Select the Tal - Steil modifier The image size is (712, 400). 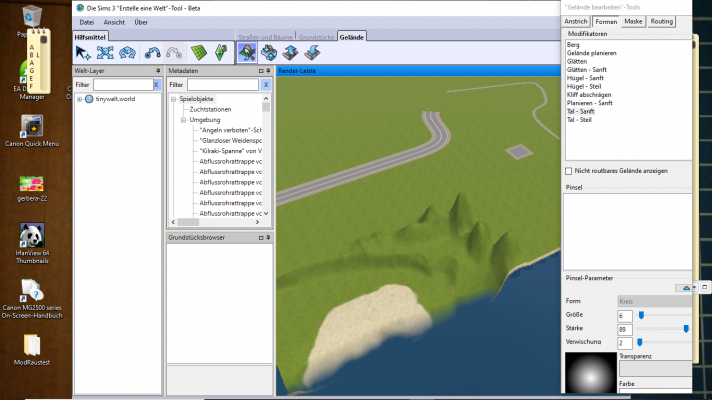579,120
